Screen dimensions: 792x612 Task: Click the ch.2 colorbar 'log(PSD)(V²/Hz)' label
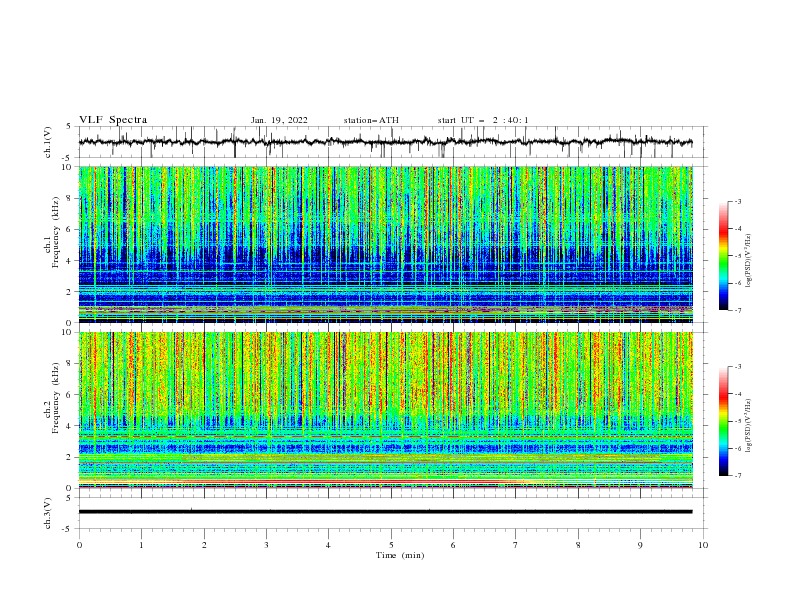(x=749, y=426)
